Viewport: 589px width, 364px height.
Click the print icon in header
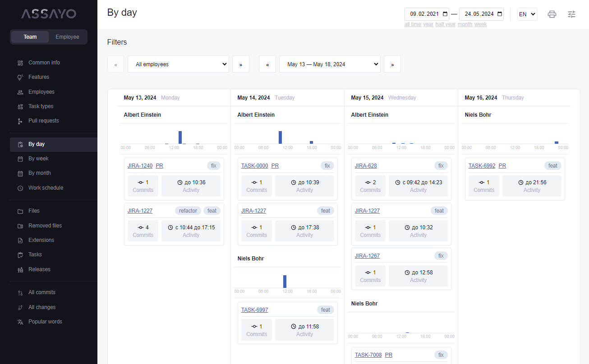(552, 14)
